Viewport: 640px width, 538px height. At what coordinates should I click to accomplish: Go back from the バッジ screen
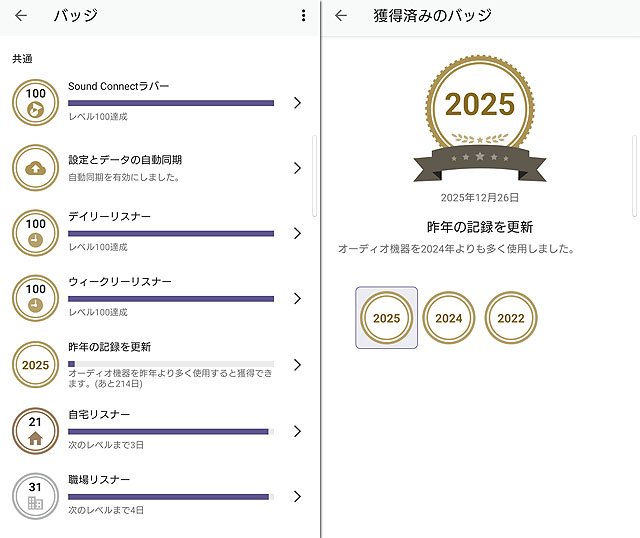(x=21, y=16)
